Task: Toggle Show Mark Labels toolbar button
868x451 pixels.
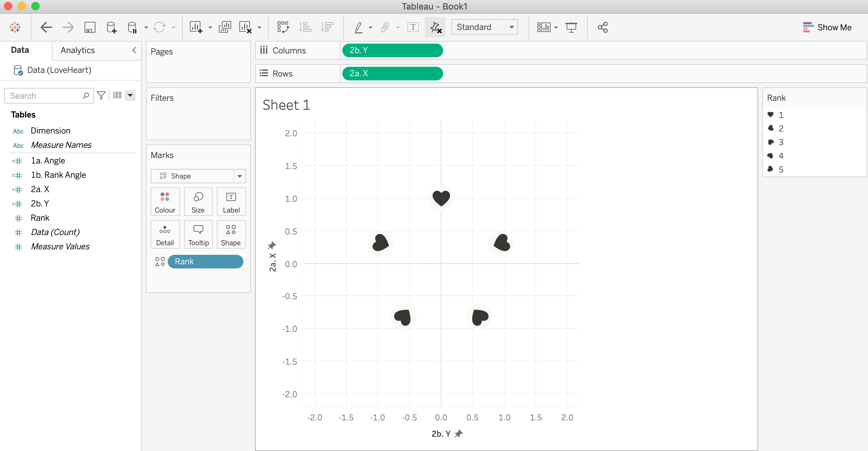Action: (413, 27)
